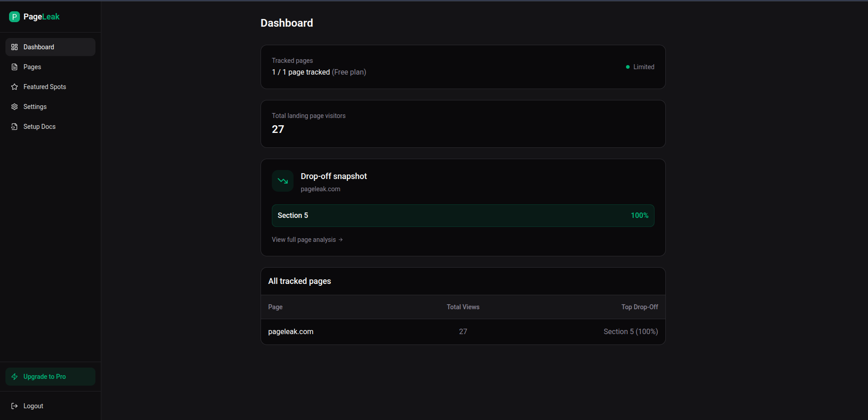Sort by the Top Drop-Off column
868x420 pixels.
point(639,307)
